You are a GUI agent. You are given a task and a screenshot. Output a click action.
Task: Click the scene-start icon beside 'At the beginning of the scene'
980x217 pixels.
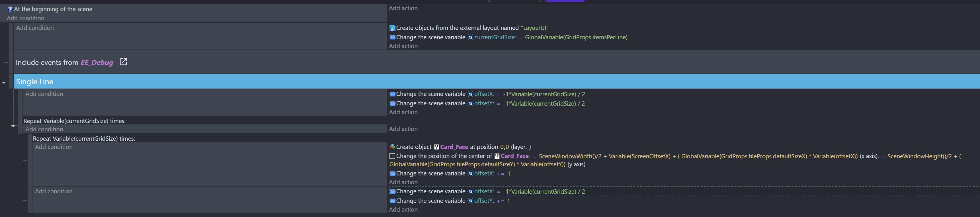(x=10, y=9)
